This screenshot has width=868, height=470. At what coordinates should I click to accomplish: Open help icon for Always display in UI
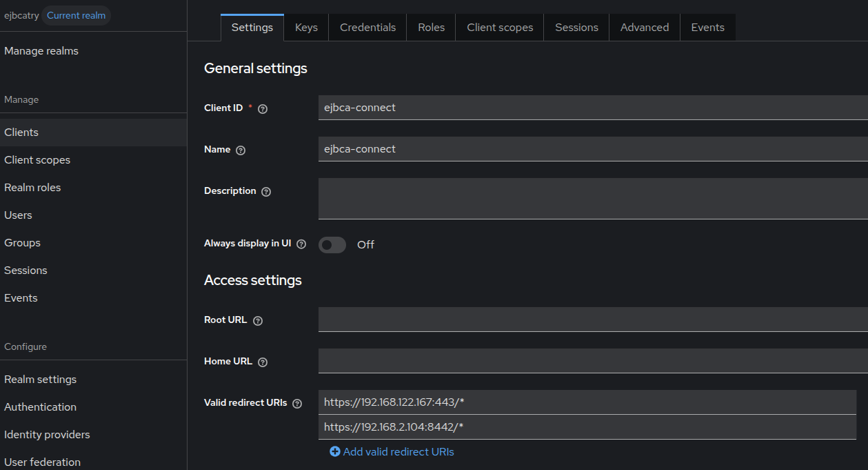click(301, 244)
